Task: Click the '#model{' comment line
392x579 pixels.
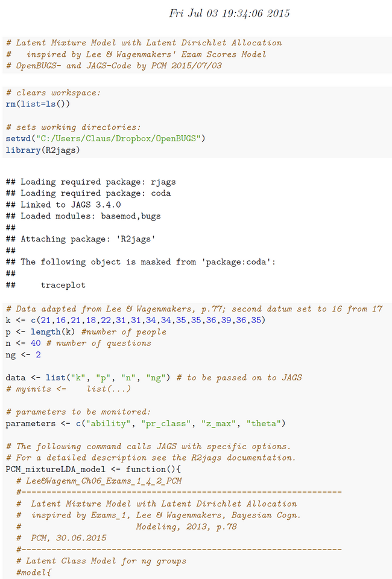Action: click(34, 573)
